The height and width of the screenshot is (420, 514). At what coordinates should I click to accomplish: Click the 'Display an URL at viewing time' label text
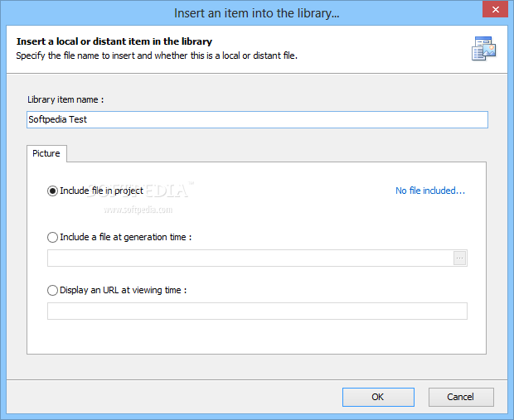point(124,290)
